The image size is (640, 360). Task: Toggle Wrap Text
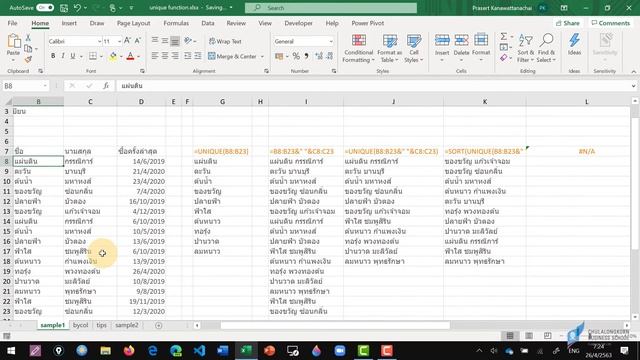pos(225,41)
